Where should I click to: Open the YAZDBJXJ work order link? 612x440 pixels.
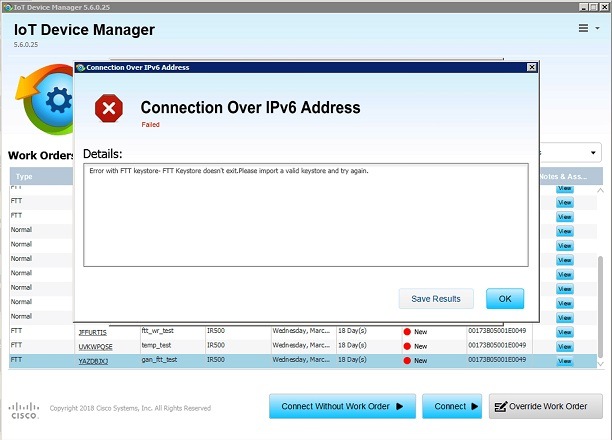coord(93,361)
